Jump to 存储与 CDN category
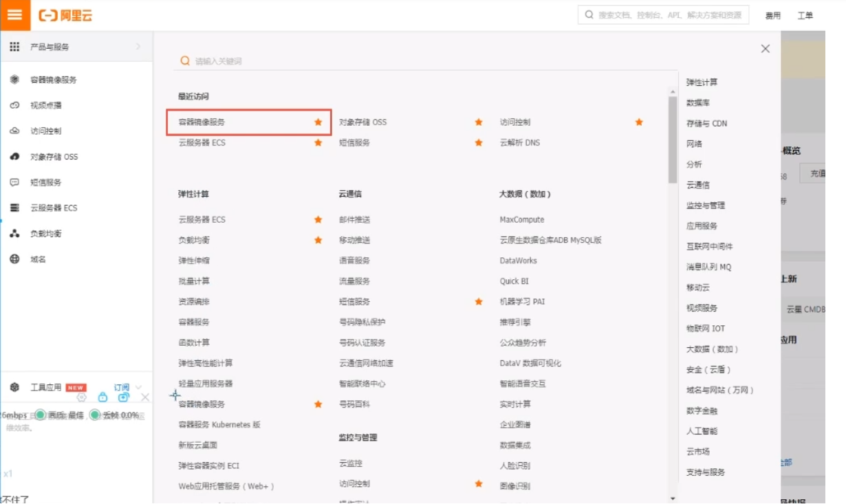The image size is (846, 504). point(706,124)
